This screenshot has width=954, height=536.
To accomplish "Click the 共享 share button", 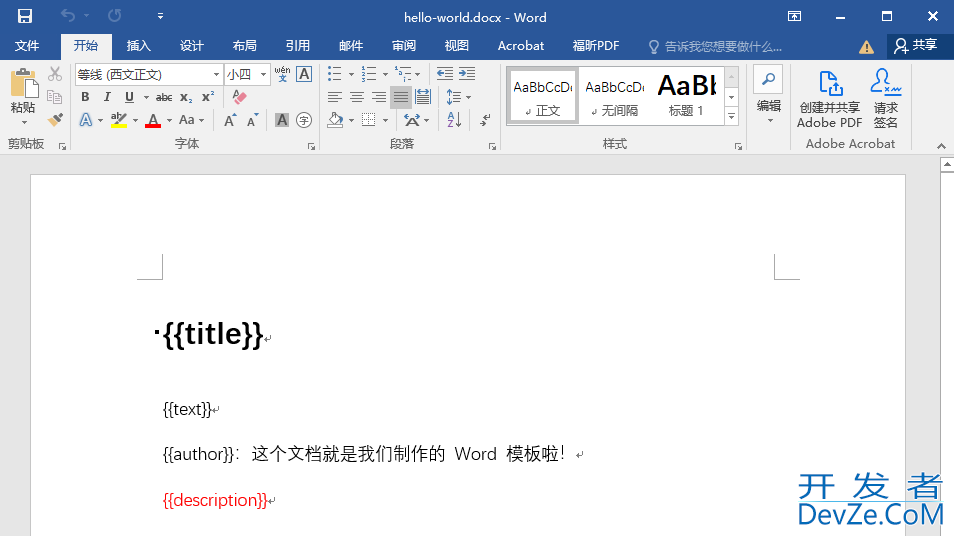I will (x=916, y=46).
